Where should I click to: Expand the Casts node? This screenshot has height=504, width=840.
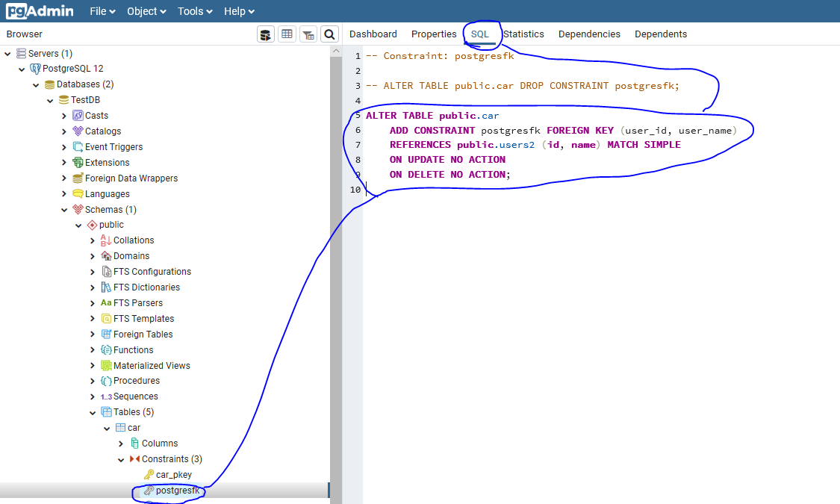click(x=64, y=116)
